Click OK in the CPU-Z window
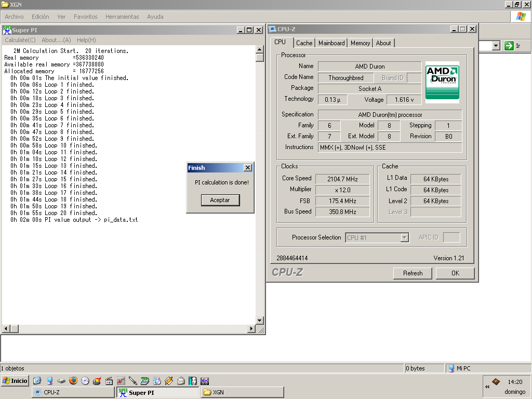 pos(455,273)
